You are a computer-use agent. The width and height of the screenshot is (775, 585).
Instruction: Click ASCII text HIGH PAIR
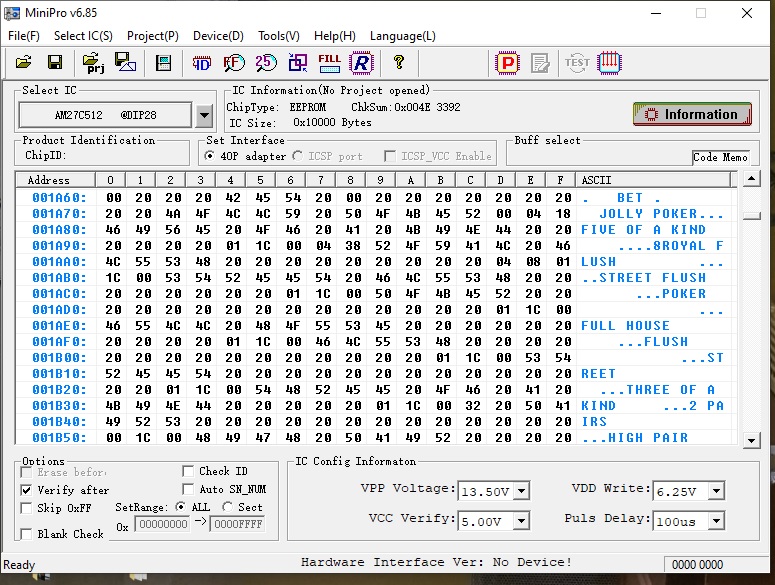pos(648,438)
